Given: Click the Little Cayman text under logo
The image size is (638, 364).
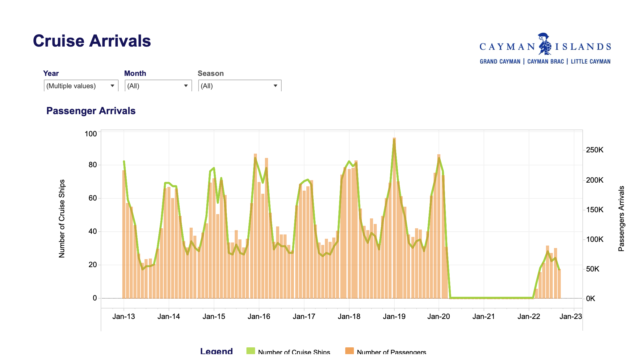Looking at the screenshot, I should point(590,61).
